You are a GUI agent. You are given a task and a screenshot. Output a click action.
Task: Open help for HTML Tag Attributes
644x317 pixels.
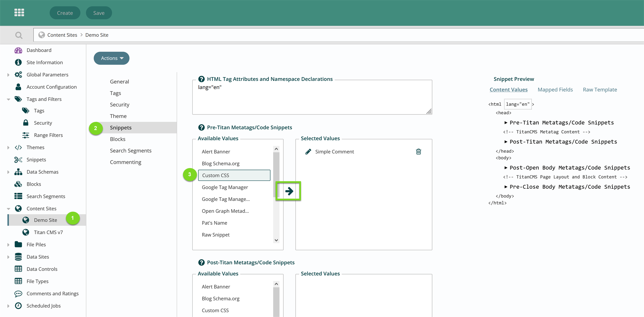click(x=201, y=79)
